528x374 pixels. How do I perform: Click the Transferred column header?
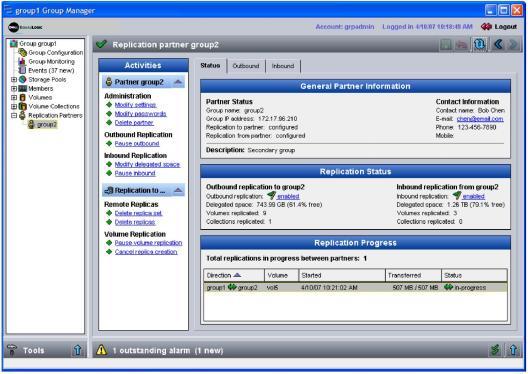click(413, 275)
